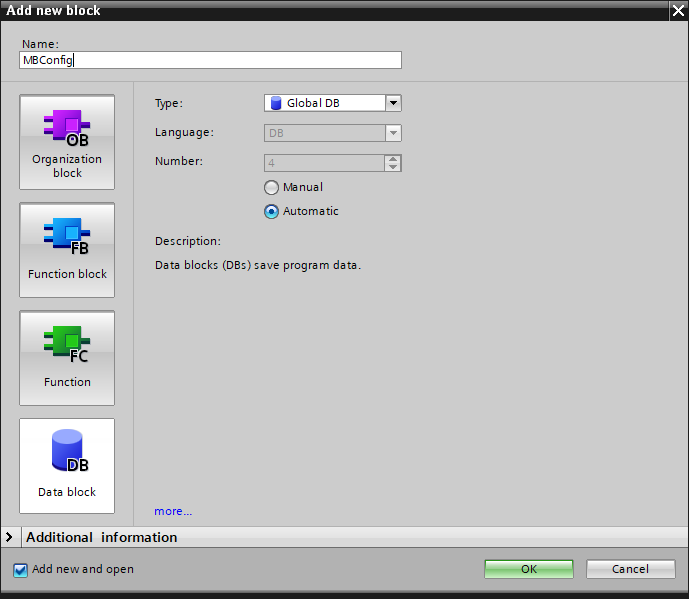The width and height of the screenshot is (689, 599).
Task: Open the more... link
Action: [173, 511]
